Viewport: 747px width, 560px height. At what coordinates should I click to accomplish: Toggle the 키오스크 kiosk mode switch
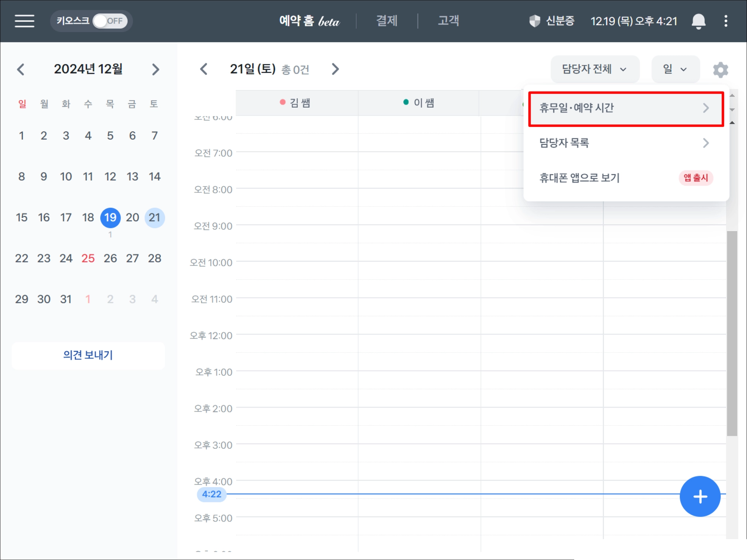pyautogui.click(x=110, y=21)
